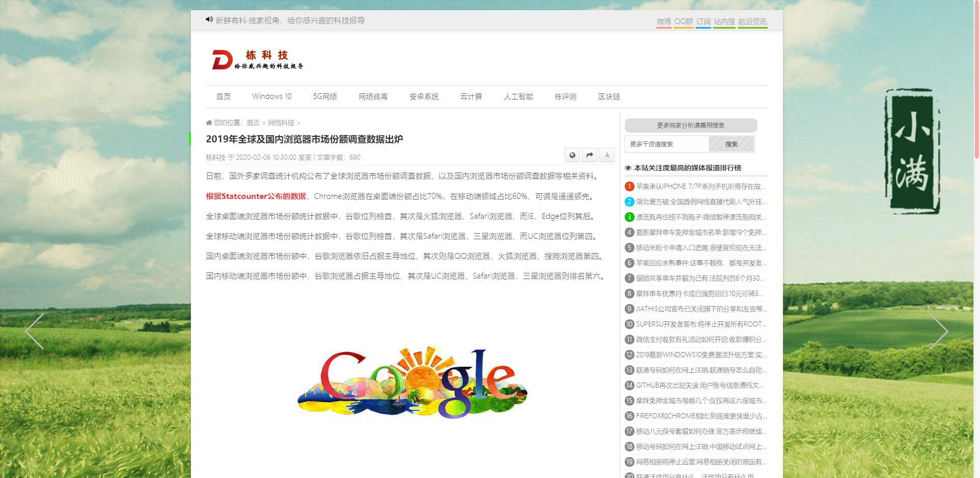This screenshot has width=980, height=478.
Task: Click the number 4 ranking badge
Action: [629, 233]
